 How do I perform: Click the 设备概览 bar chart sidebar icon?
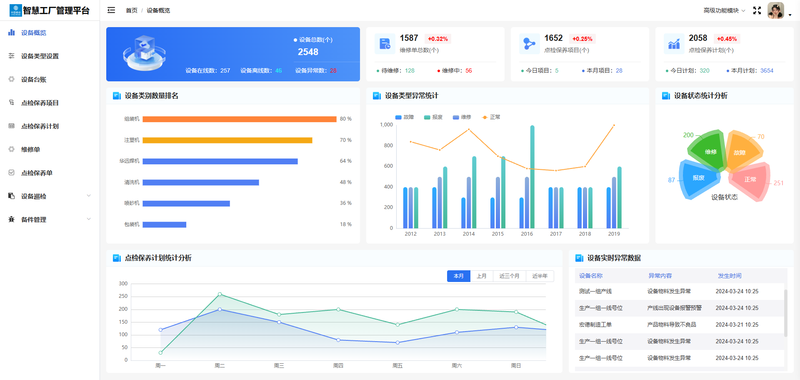click(11, 33)
